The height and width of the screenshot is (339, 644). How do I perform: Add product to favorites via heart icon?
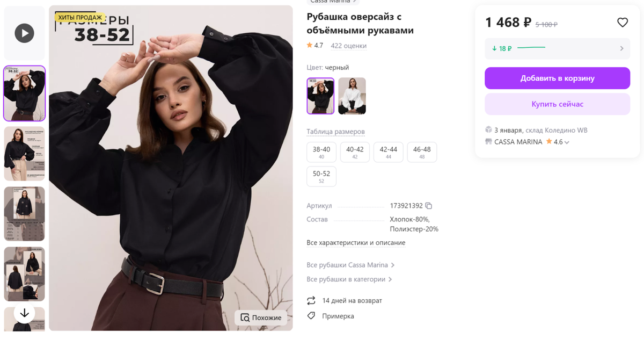coord(623,23)
